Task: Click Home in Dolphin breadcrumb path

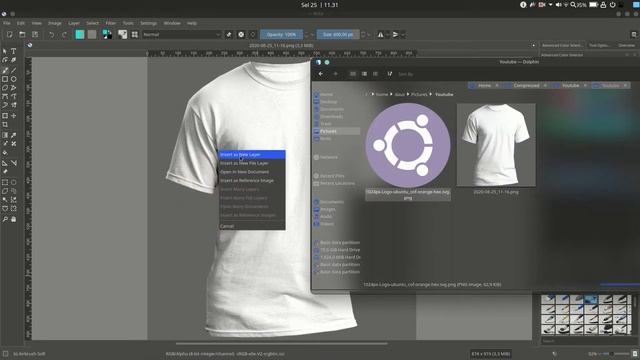Action: 382,94
